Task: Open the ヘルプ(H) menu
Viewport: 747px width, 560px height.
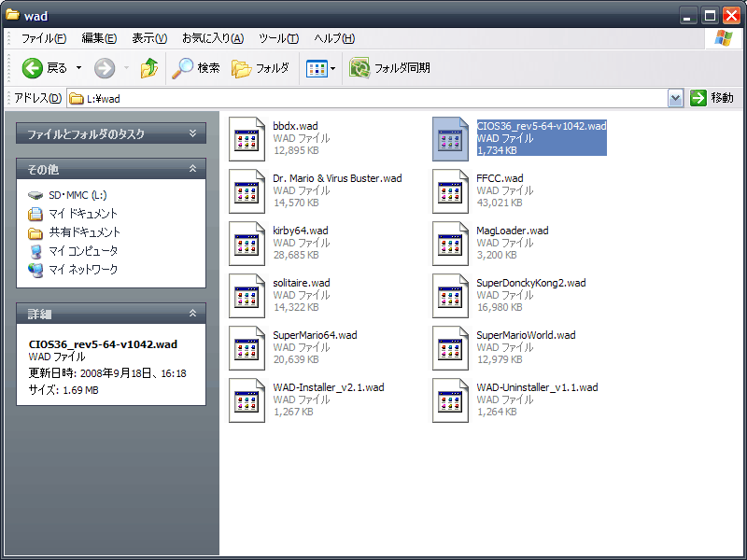Action: 334,38
